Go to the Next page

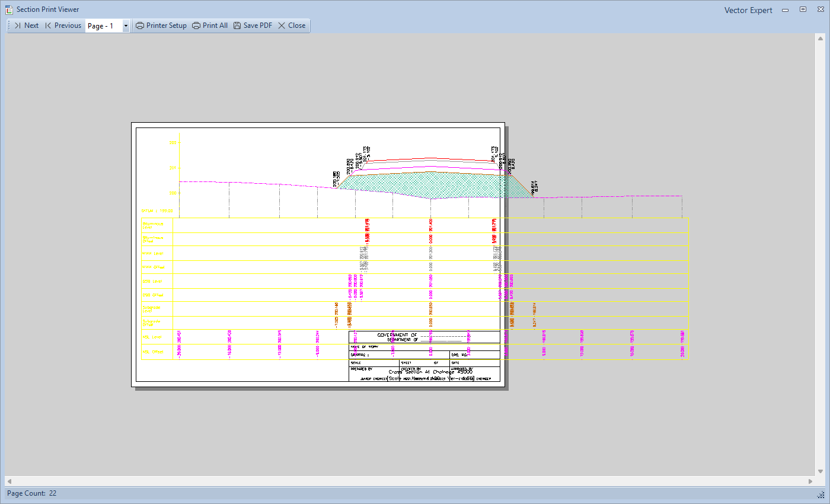pos(26,25)
